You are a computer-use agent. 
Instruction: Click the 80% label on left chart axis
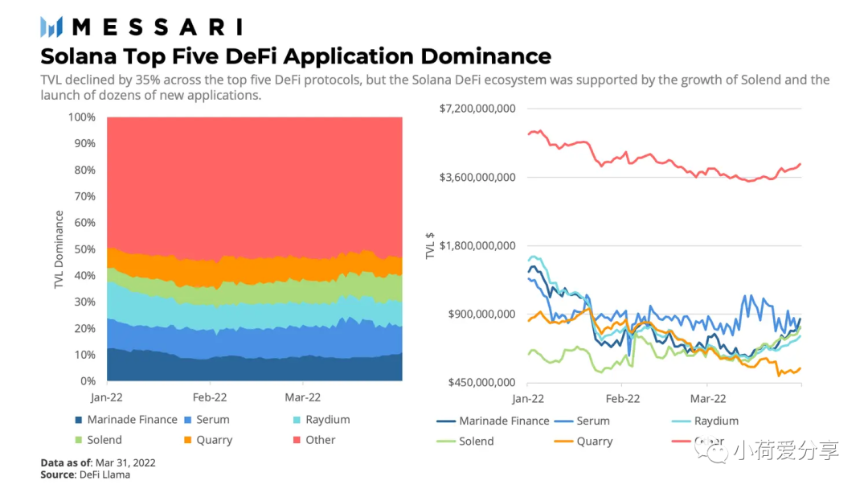tap(84, 170)
